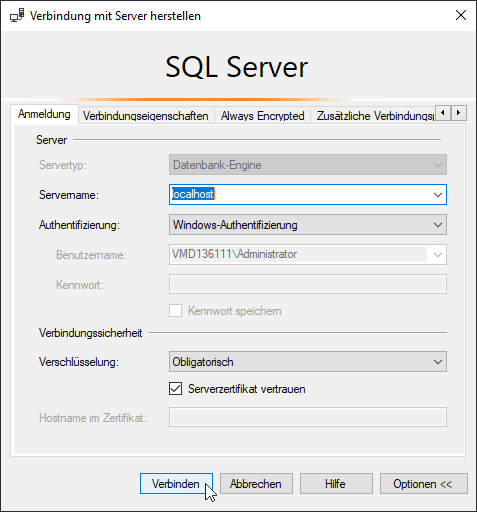Click the server connection title bar icon
Screen dimensions: 477x512
[17, 16]
